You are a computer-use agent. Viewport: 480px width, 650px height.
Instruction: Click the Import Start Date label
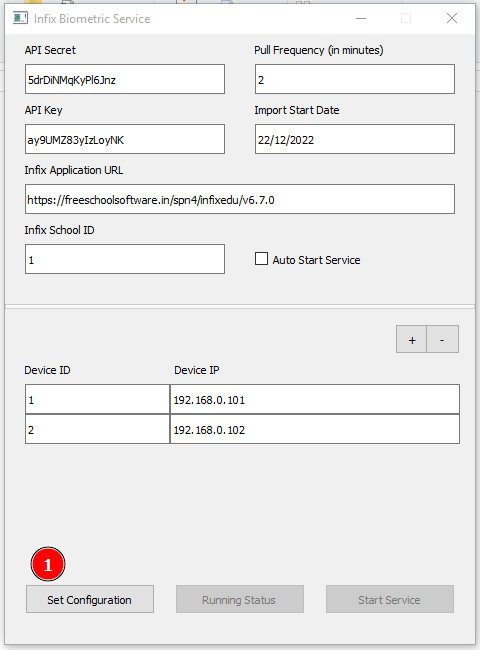297,110
